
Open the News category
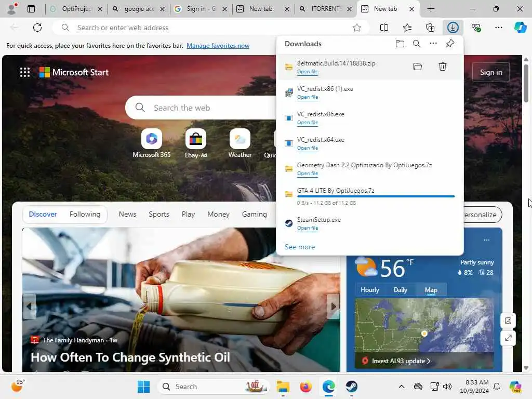[x=127, y=214]
